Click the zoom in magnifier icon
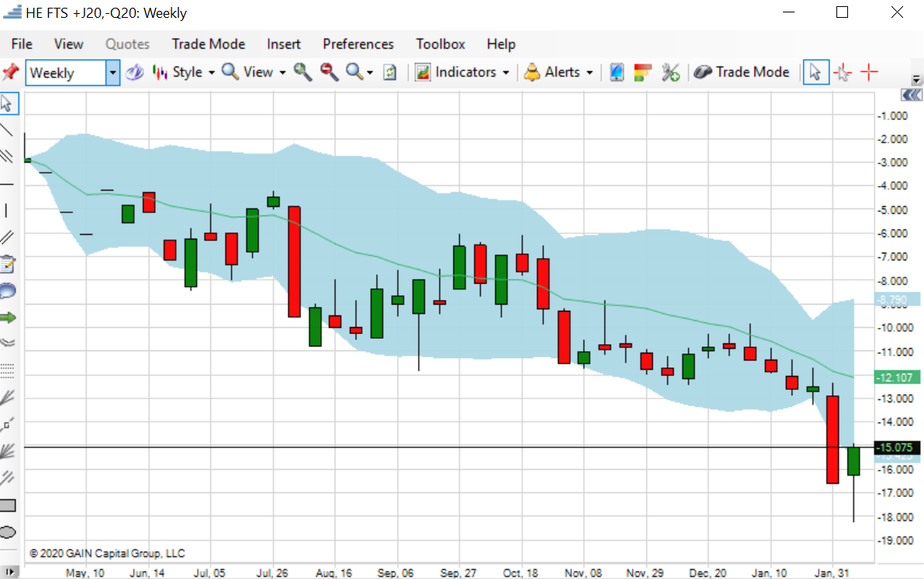The height and width of the screenshot is (579, 924). coord(302,72)
